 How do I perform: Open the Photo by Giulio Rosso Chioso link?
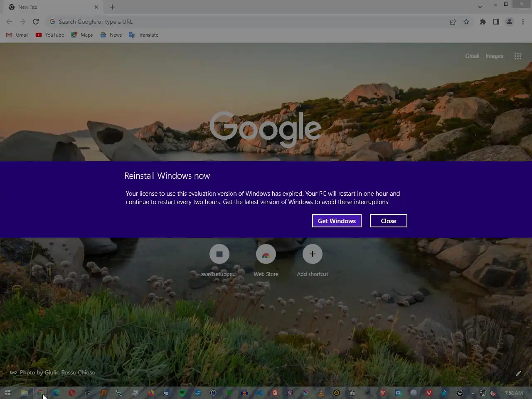coord(57,372)
